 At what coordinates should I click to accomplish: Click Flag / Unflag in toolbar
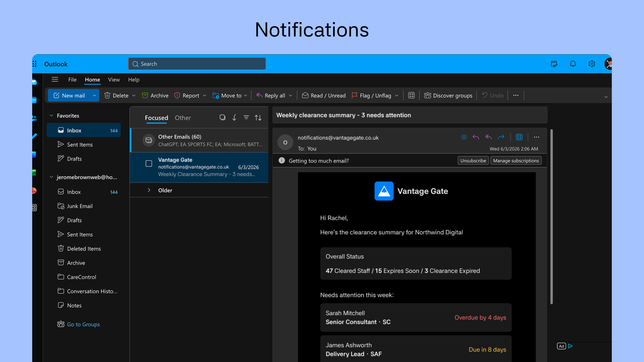click(371, 96)
